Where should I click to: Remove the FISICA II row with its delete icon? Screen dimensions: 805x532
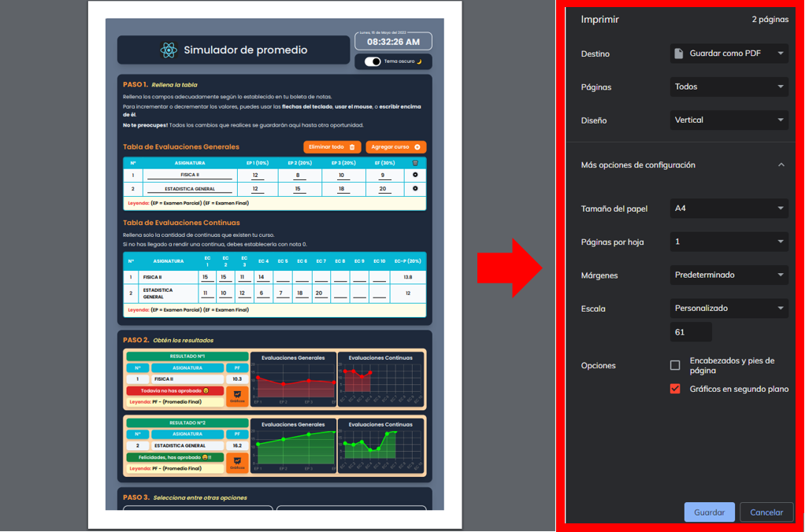click(x=415, y=175)
